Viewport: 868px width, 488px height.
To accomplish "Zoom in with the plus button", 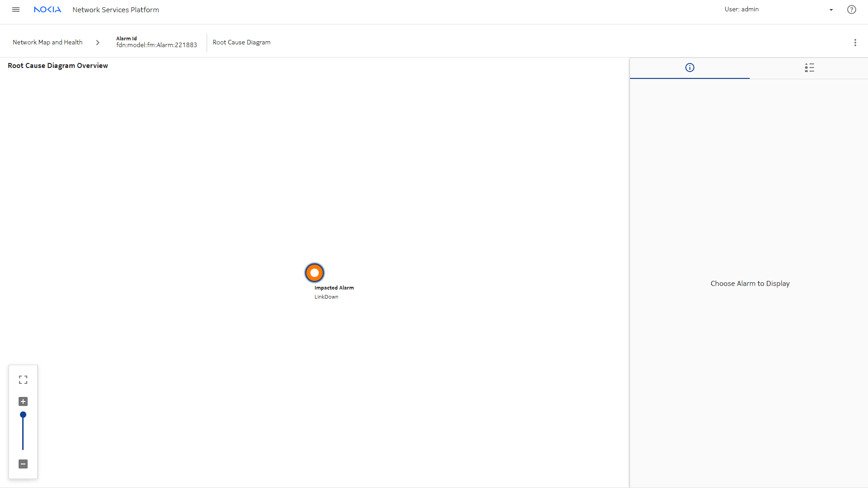I will pyautogui.click(x=23, y=401).
